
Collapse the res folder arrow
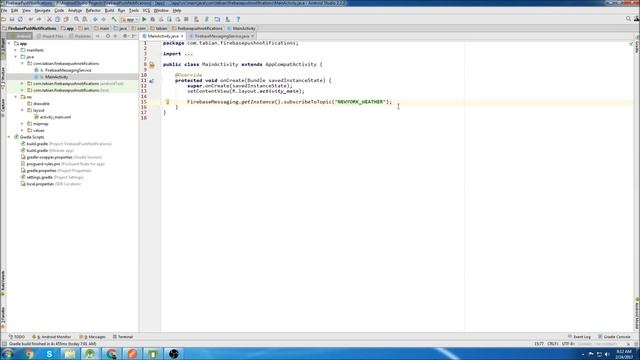tap(16, 97)
